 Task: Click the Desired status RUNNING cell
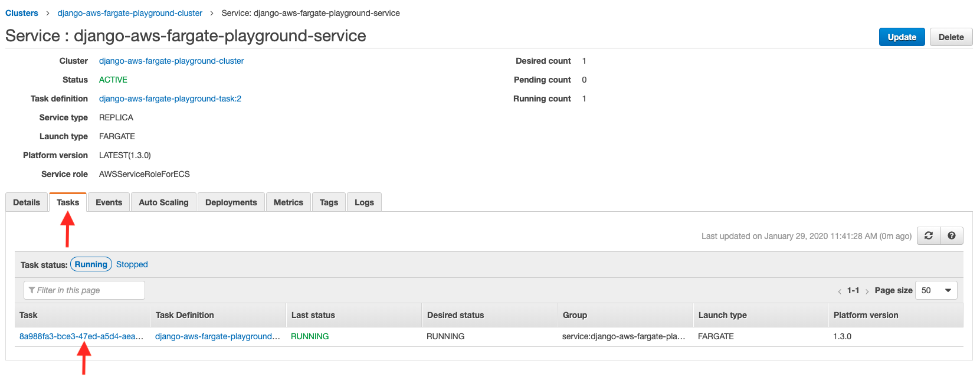(x=445, y=336)
